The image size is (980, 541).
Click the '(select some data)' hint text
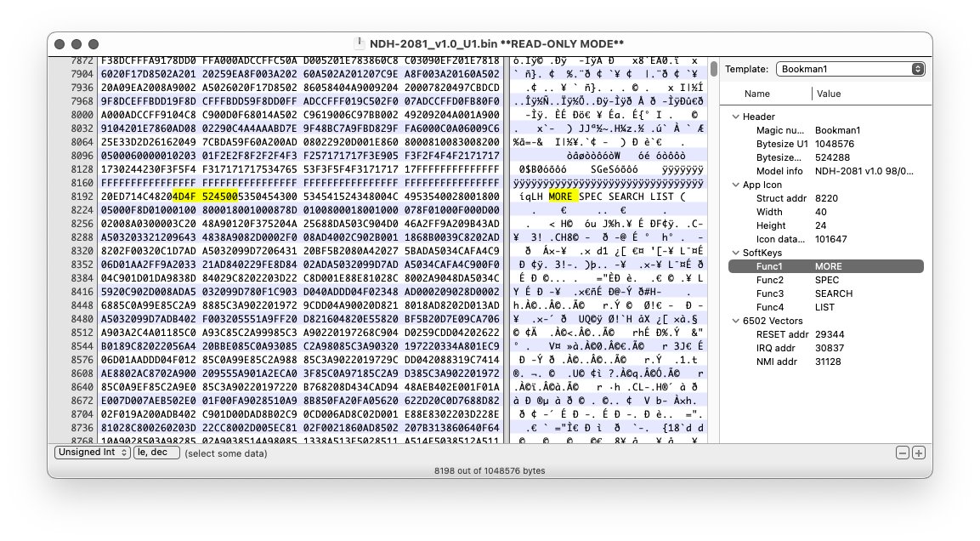pos(225,453)
